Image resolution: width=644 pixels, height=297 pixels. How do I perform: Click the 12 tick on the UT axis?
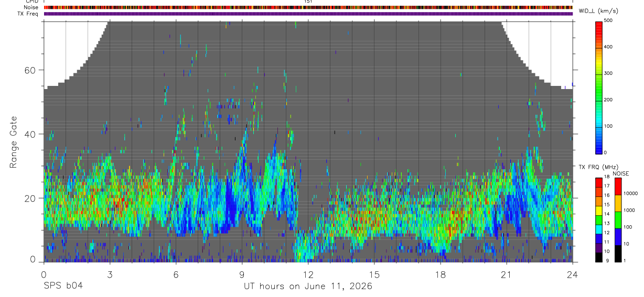click(308, 273)
